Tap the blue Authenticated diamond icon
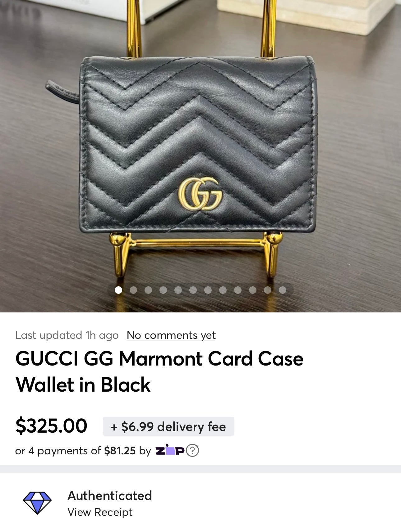 [37, 503]
